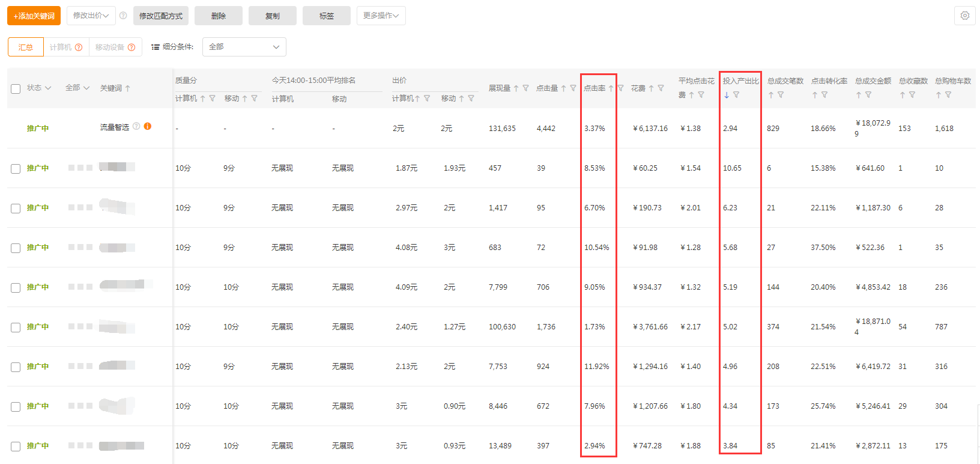980x464 pixels.
Task: Click the 4.08元 bid cell
Action: click(407, 248)
